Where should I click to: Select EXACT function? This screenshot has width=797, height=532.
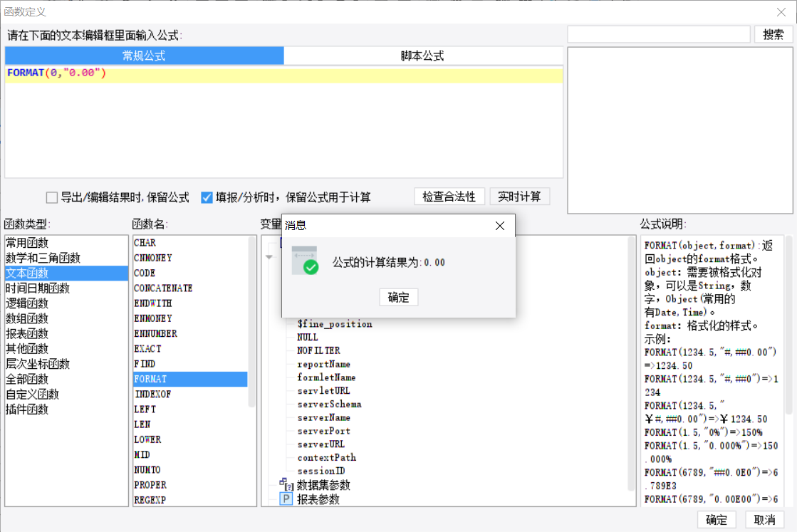point(190,348)
